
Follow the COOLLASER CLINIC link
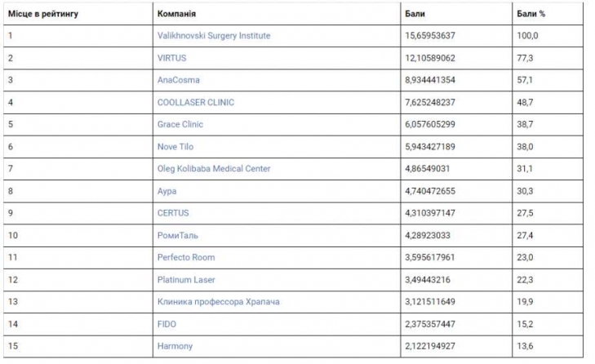pyautogui.click(x=195, y=103)
